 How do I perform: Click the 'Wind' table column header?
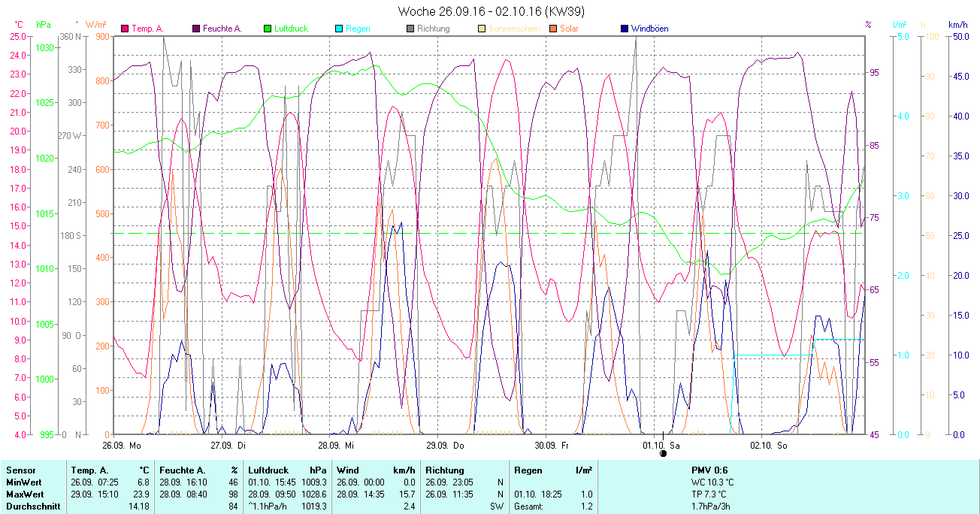[x=347, y=470]
